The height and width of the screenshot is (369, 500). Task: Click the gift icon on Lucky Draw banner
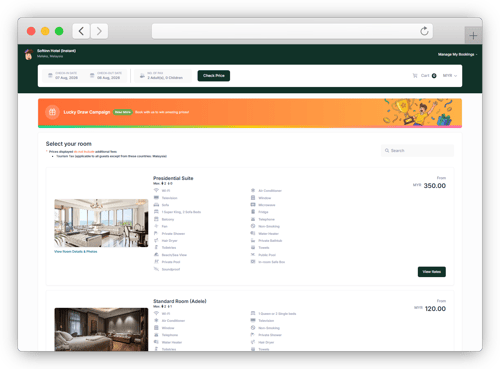tap(52, 112)
